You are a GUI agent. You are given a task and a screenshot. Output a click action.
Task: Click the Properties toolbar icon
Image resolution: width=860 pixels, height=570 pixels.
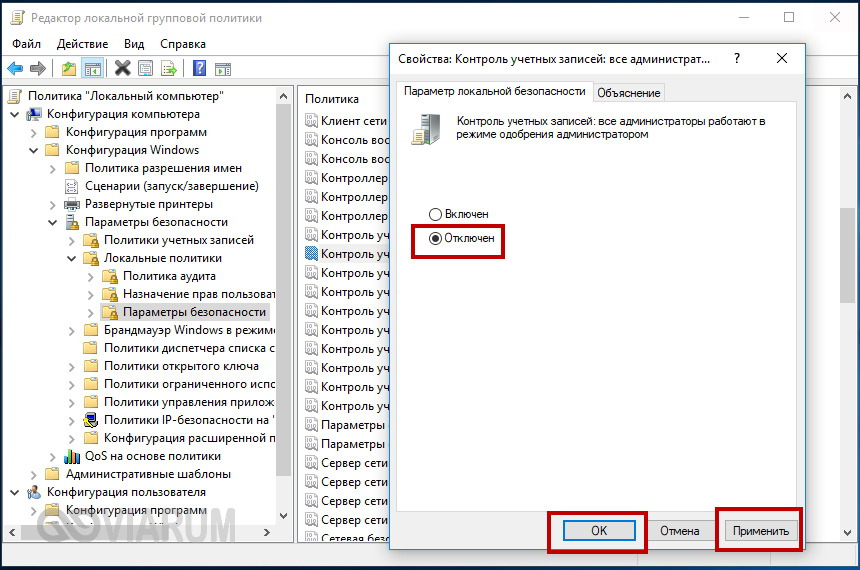pos(145,68)
